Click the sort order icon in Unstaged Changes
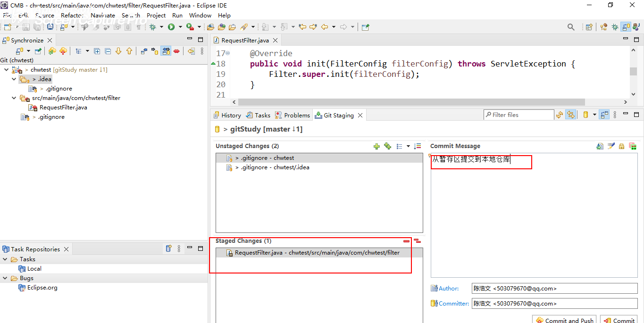Screen dimensions: 644x323 pyautogui.click(x=417, y=146)
